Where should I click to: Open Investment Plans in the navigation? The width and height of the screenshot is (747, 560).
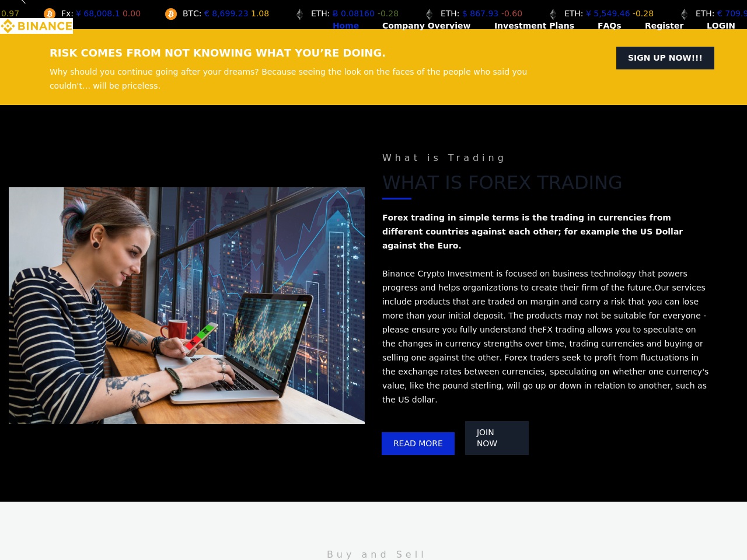[x=534, y=26]
